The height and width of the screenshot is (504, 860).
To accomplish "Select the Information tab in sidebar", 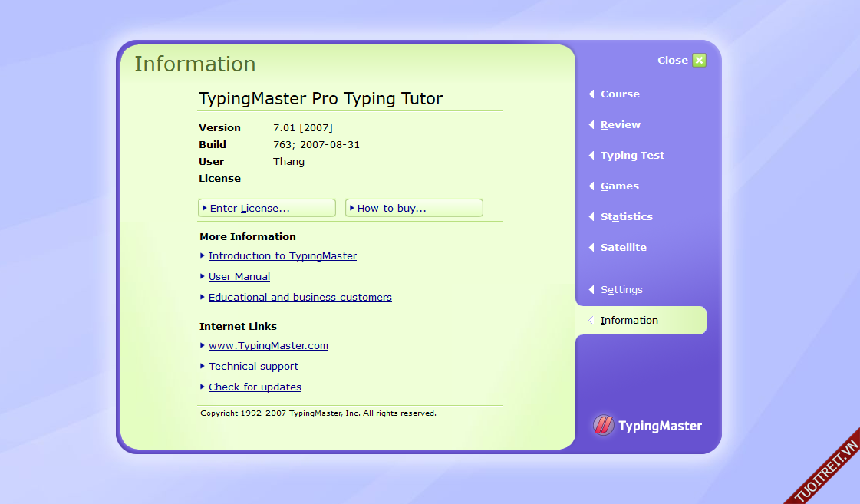I will pyautogui.click(x=629, y=321).
